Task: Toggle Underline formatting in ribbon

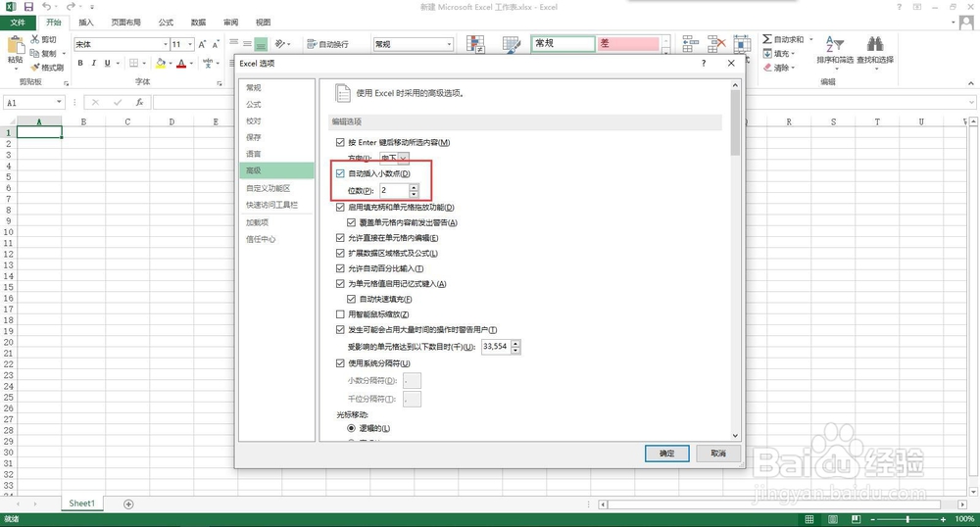Action: pyautogui.click(x=108, y=63)
